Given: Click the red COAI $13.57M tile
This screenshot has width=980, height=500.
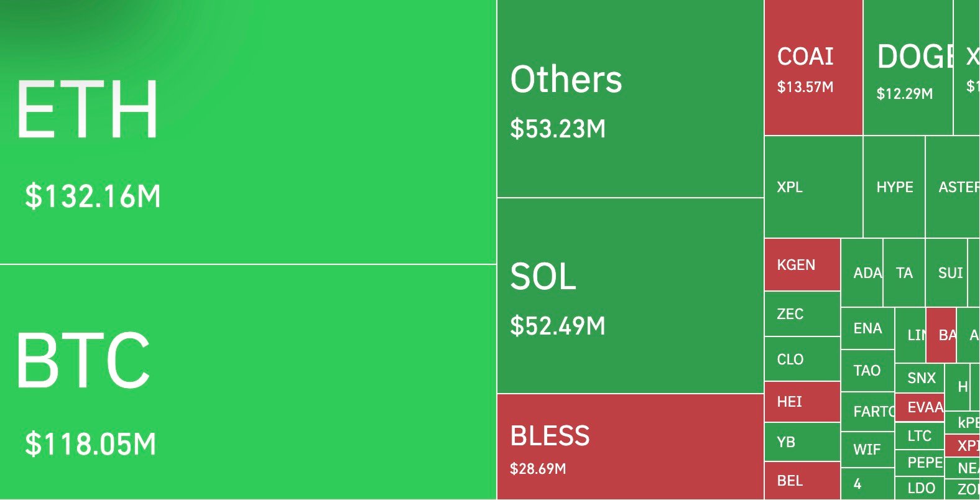Looking at the screenshot, I should 813,68.
